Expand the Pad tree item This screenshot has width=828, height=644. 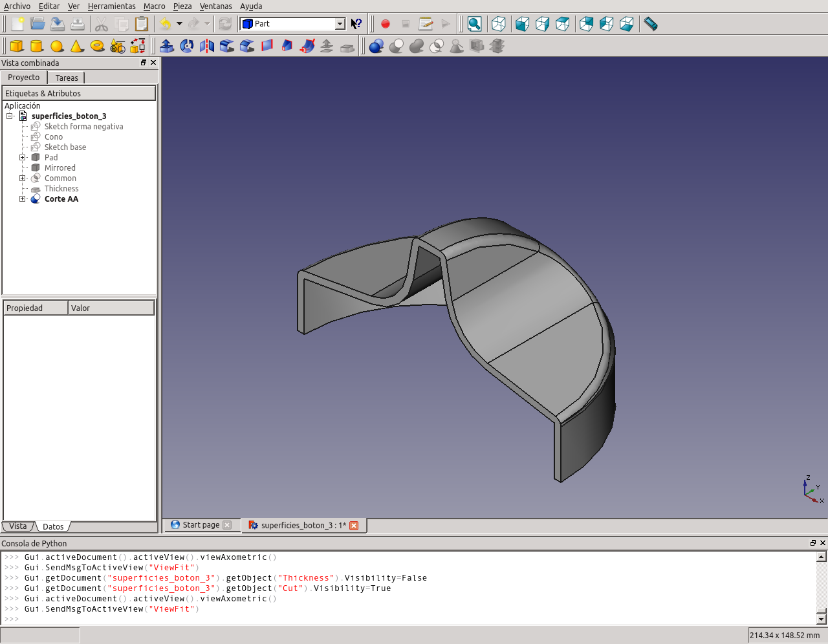pyautogui.click(x=23, y=158)
